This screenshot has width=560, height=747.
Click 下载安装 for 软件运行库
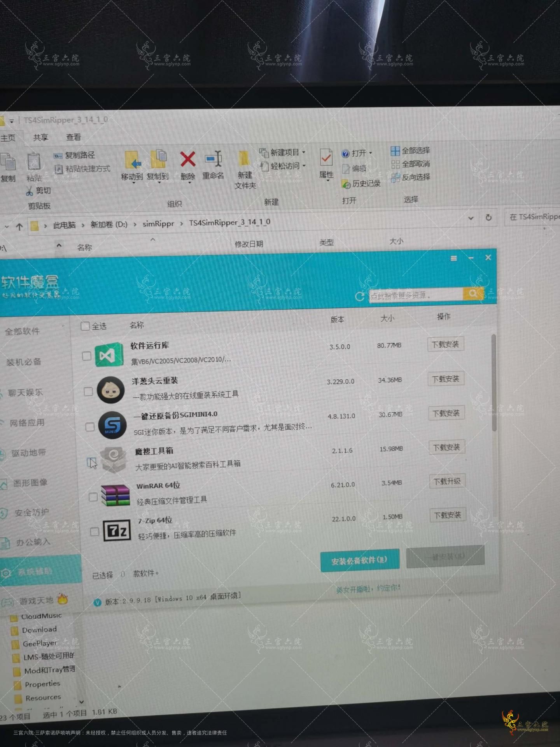coord(445,345)
